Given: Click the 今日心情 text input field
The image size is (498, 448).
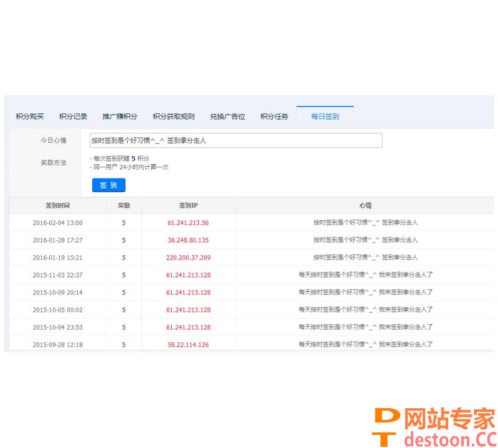Looking at the screenshot, I should click(x=235, y=141).
